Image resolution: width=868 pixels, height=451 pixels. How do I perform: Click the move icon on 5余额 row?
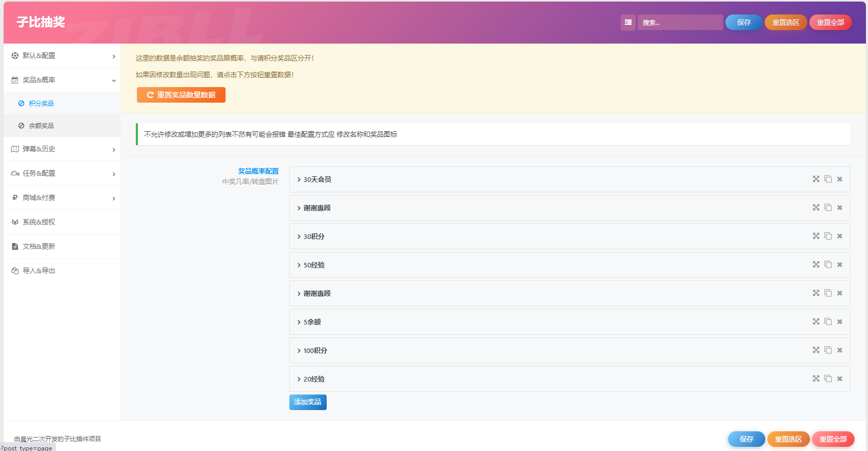tap(816, 322)
